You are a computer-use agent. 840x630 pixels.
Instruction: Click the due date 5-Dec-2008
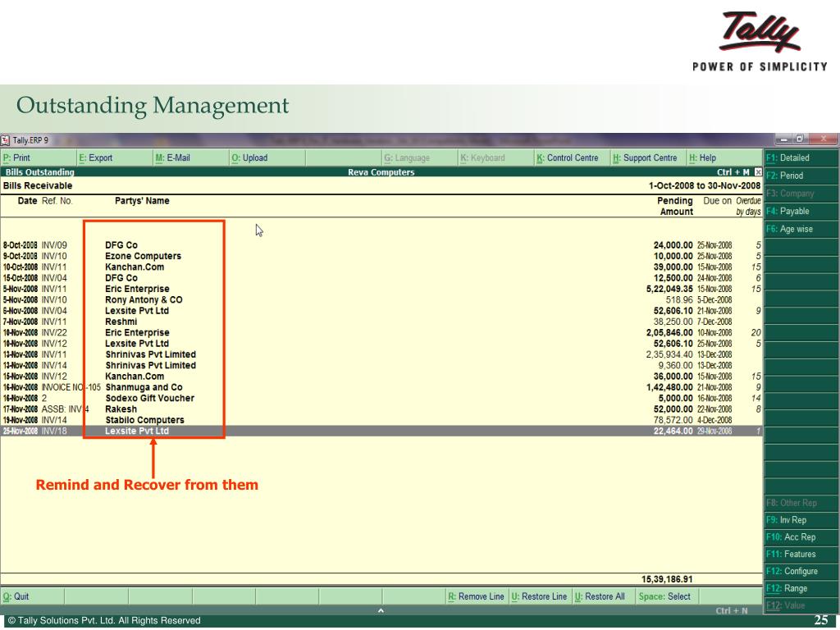point(714,300)
